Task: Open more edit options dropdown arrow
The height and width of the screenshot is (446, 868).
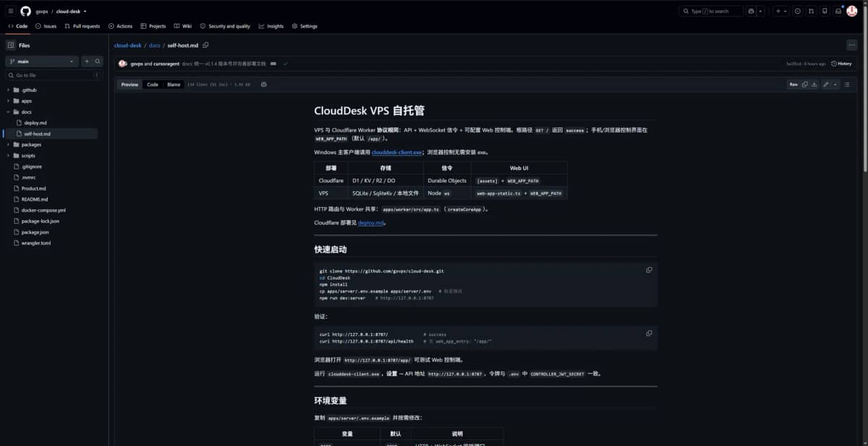Action: pos(835,85)
